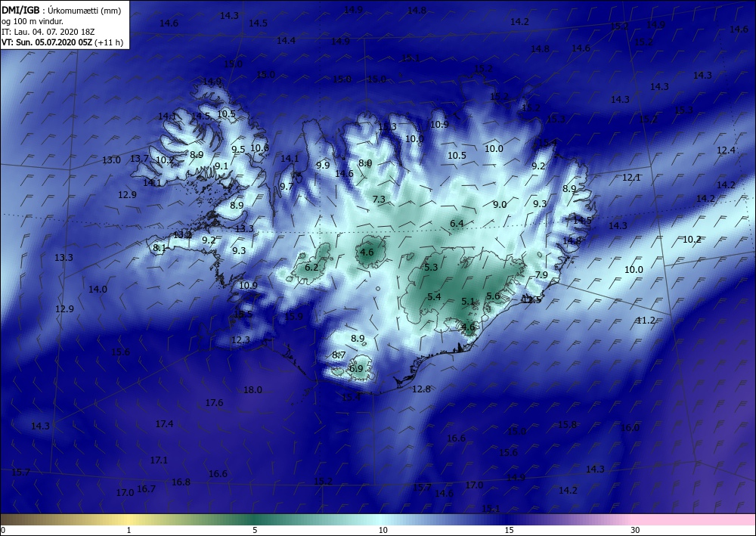Click the 'og 100 m vindur.' line
Image resolution: width=756 pixels, height=536 pixels.
point(33,21)
